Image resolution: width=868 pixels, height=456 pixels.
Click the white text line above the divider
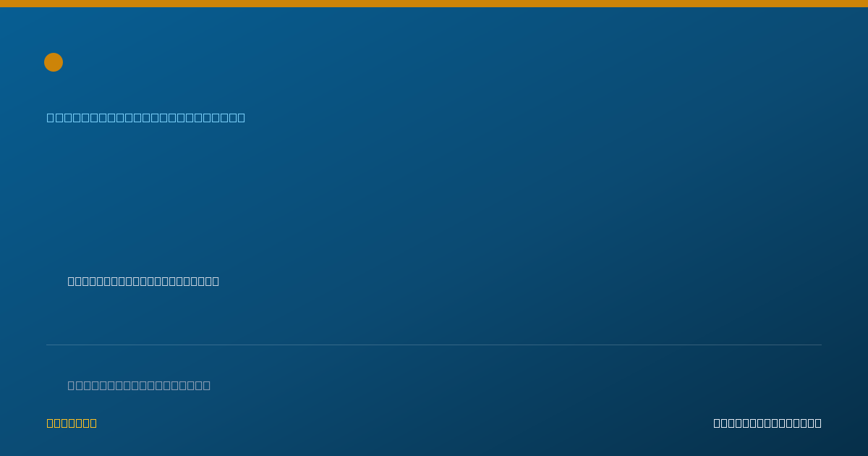point(143,281)
